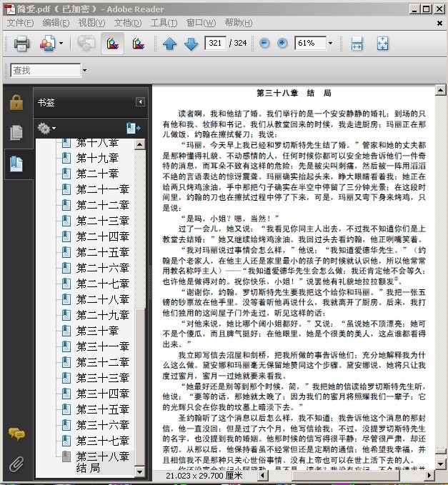This screenshot has width=448, height=485.
Task: Select bookmark 第三十一章
Action: coord(102,346)
